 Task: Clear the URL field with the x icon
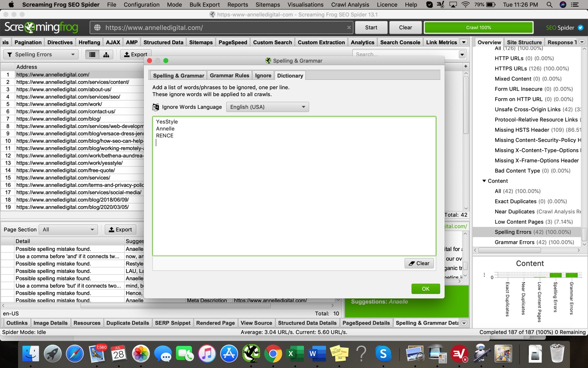click(x=349, y=28)
